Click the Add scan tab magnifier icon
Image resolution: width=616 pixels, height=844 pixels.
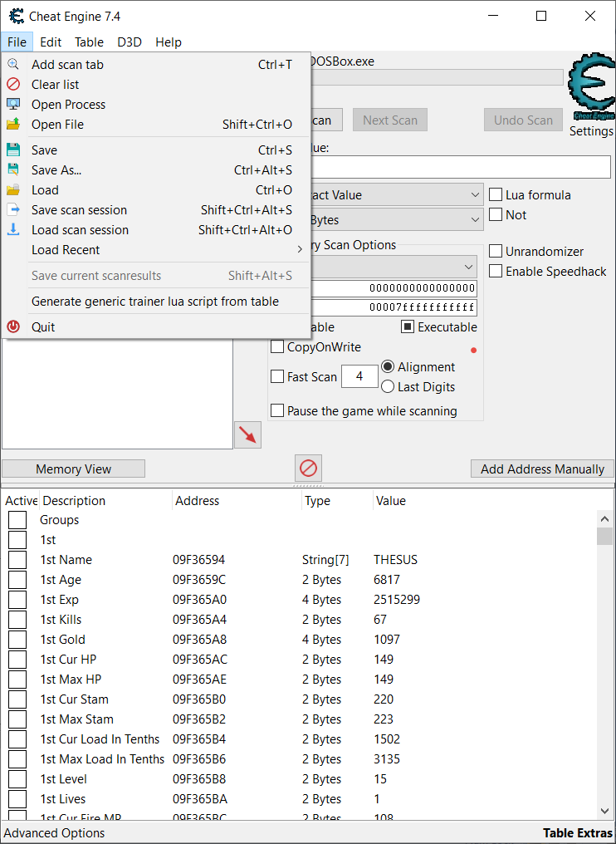coord(13,65)
